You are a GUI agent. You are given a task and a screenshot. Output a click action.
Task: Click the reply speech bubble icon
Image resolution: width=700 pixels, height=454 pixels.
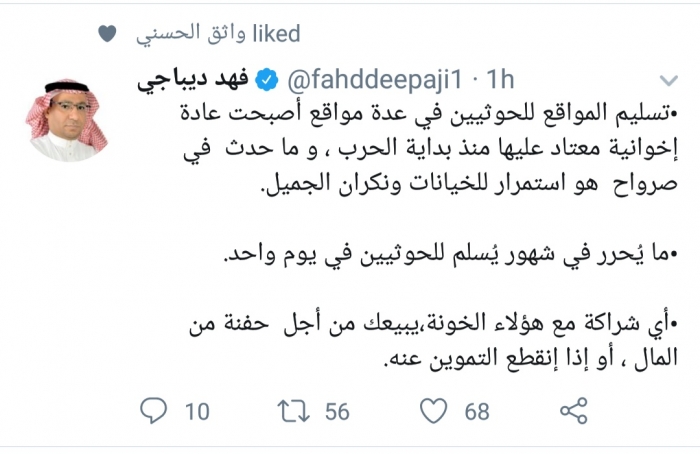pyautogui.click(x=153, y=409)
